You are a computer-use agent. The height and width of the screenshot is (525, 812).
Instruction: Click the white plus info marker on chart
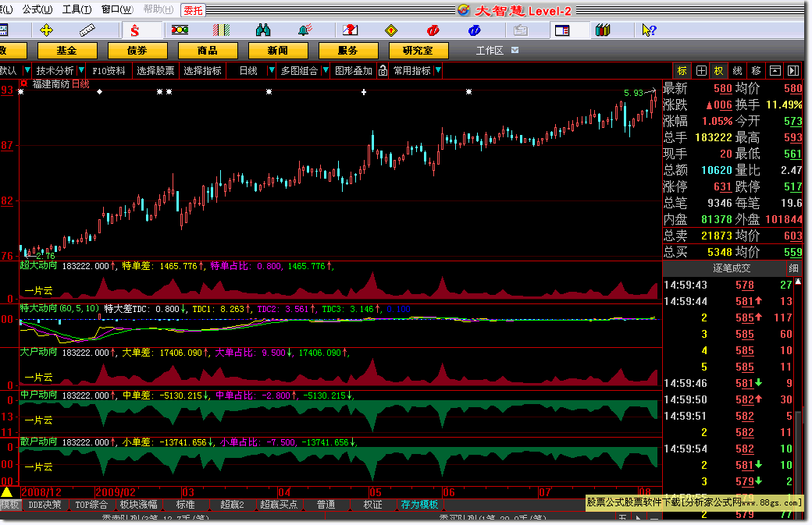pos(364,92)
